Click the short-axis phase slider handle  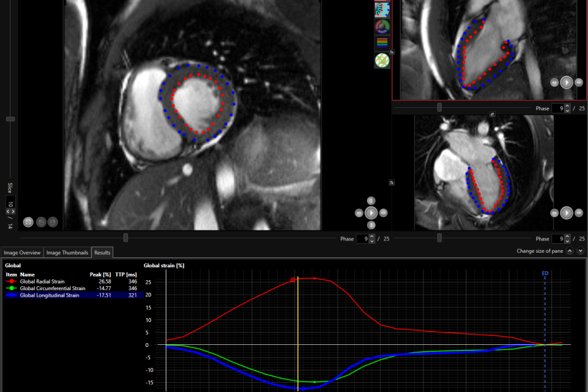click(125, 238)
